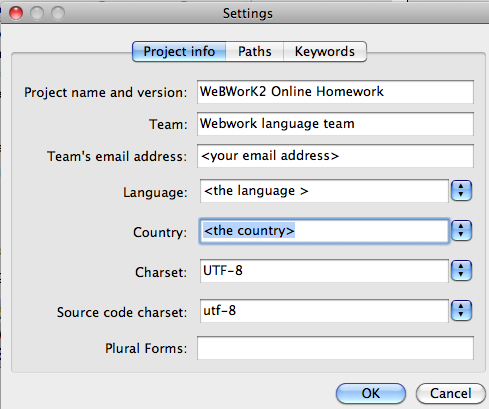Viewport: 489px width, 409px height.
Task: Click the Team input field
Action: pos(335,124)
